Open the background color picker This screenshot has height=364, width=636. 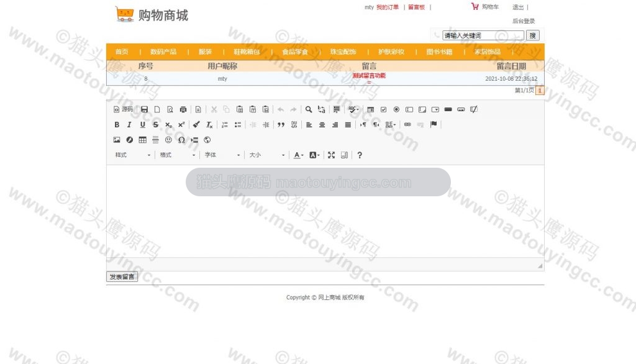coord(314,155)
